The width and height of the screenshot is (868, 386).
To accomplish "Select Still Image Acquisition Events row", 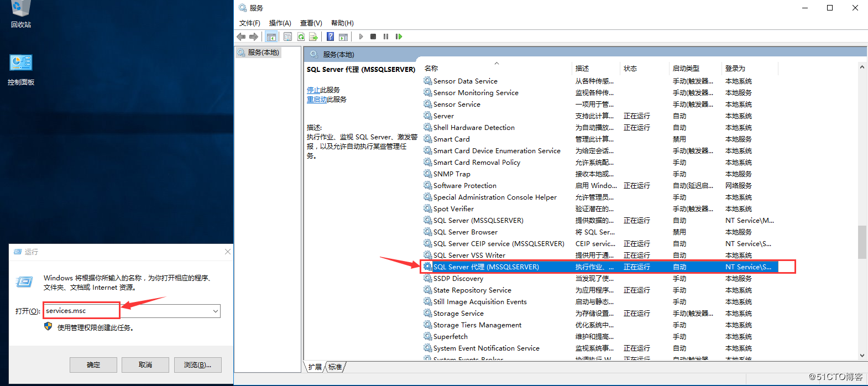I will pyautogui.click(x=600, y=301).
